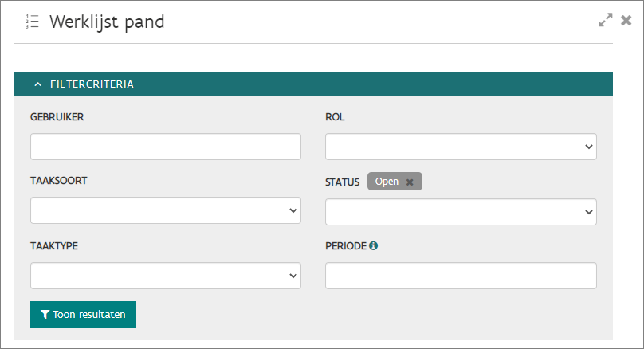Click the Werklijst pand title text
This screenshot has width=644, height=349.
coord(107,22)
